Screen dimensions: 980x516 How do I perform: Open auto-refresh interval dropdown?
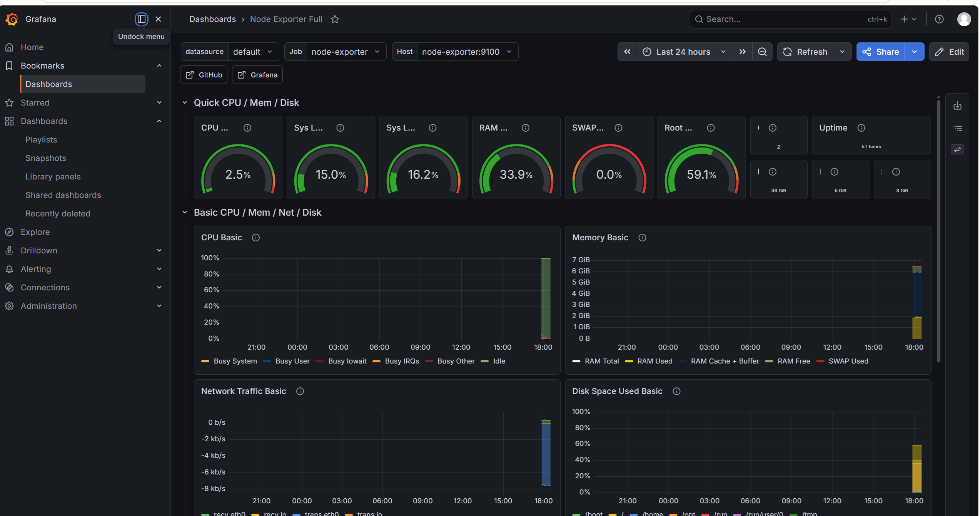pos(842,52)
